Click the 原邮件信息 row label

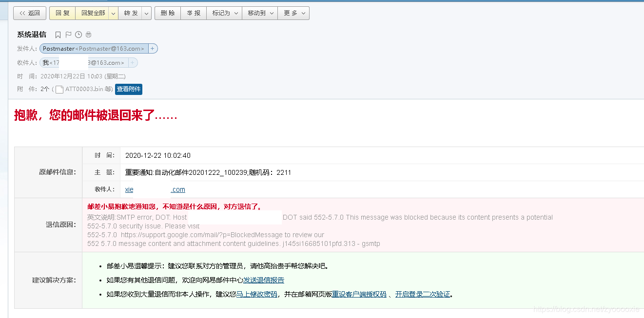coord(58,172)
